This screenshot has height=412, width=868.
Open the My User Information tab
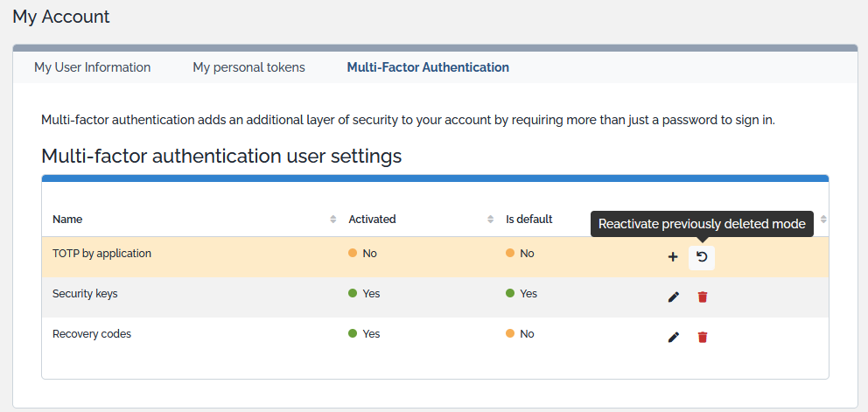(x=92, y=67)
